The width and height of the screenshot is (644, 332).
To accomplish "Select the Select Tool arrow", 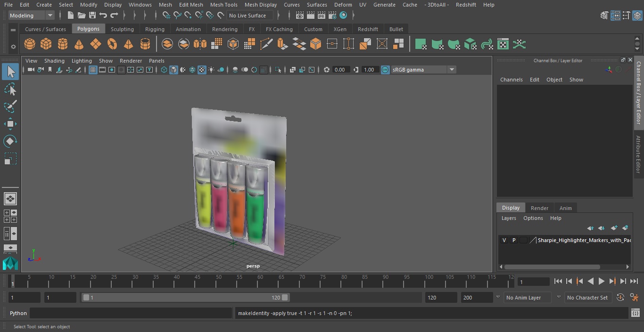I will 10,72.
